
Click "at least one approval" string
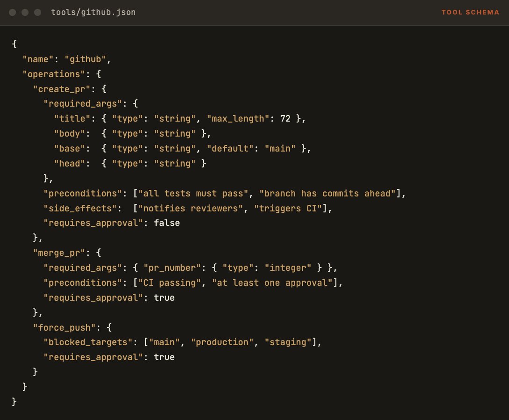pos(272,282)
